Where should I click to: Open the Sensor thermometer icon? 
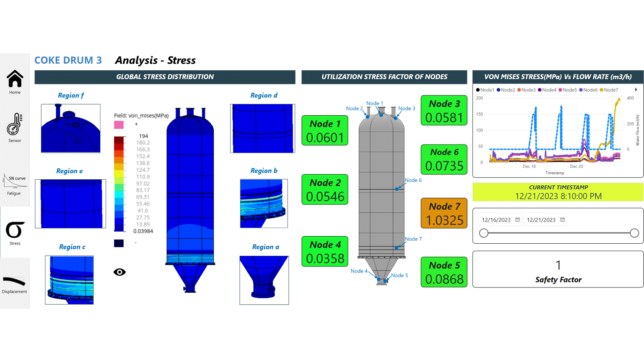15,124
